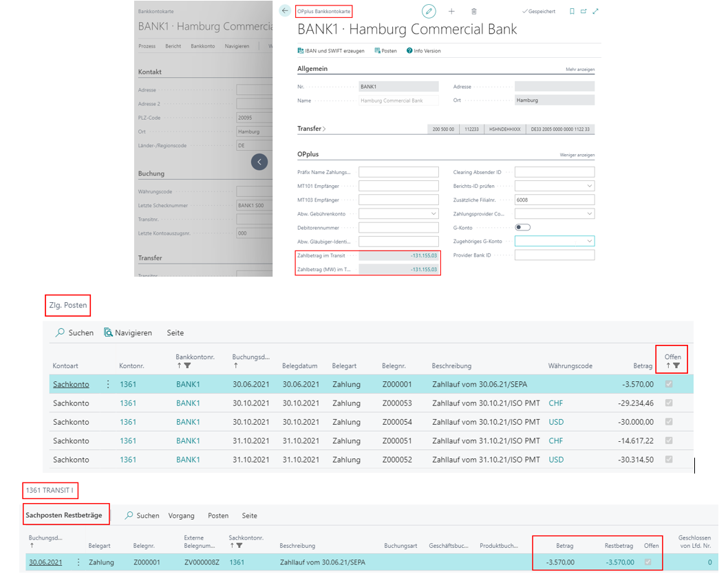The height and width of the screenshot is (574, 728).
Task: Sort by the Buchungsdatum column in Zlg. Posten
Action: point(250,361)
